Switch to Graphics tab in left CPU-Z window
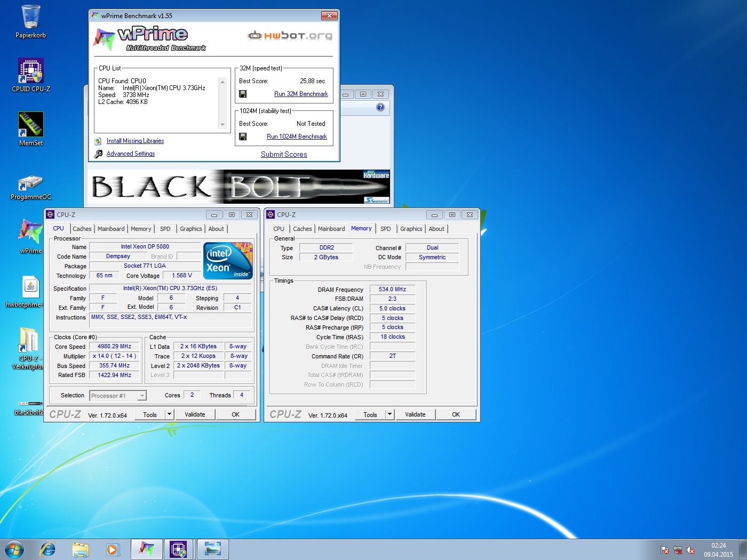Viewport: 747px width, 560px height. pos(190,229)
